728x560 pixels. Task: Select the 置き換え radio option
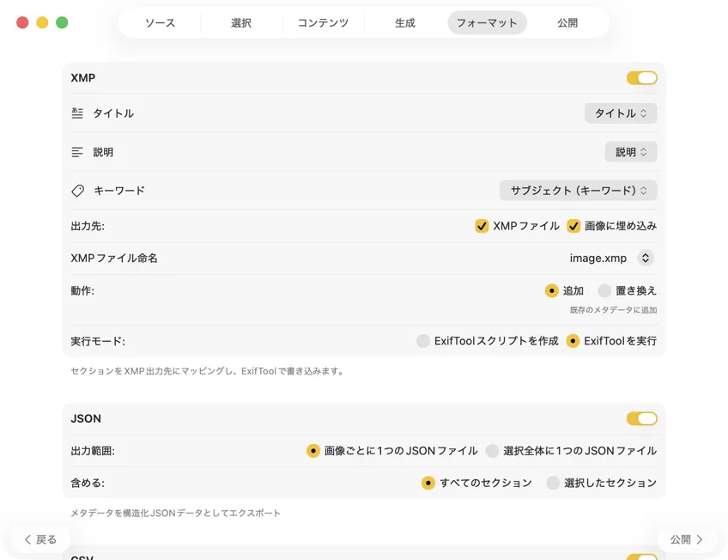tap(605, 290)
